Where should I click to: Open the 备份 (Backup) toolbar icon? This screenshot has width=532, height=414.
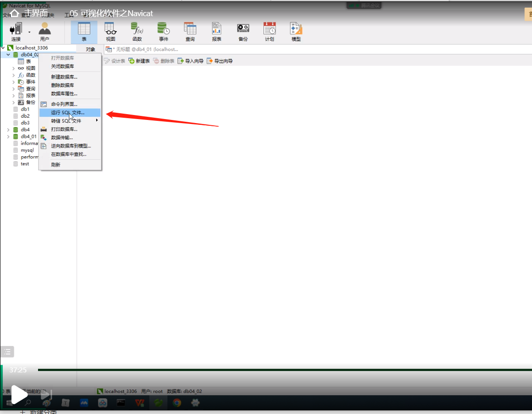pyautogui.click(x=243, y=32)
